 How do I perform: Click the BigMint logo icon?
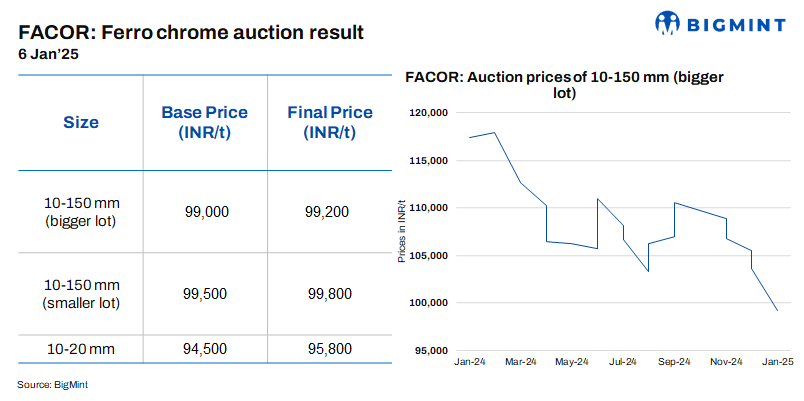[669, 23]
